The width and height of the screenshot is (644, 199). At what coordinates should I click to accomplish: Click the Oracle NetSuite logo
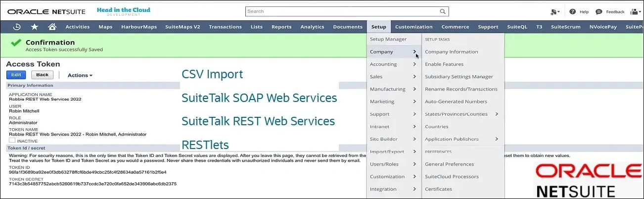tap(46, 11)
